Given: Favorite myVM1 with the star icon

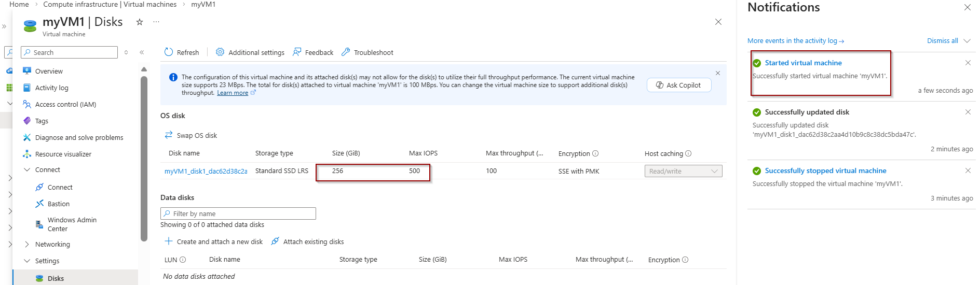Looking at the screenshot, I should pos(139,22).
